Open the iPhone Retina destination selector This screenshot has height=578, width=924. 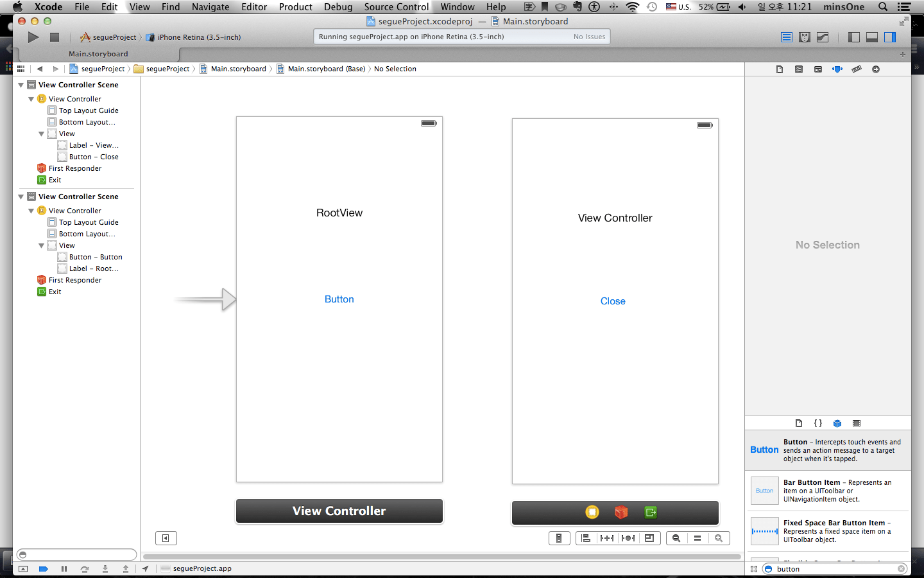(193, 37)
